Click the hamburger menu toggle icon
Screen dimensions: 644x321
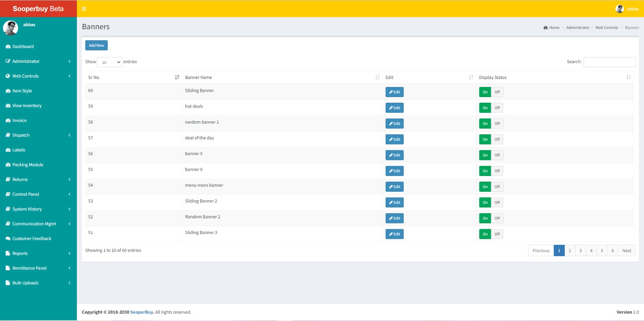point(84,9)
